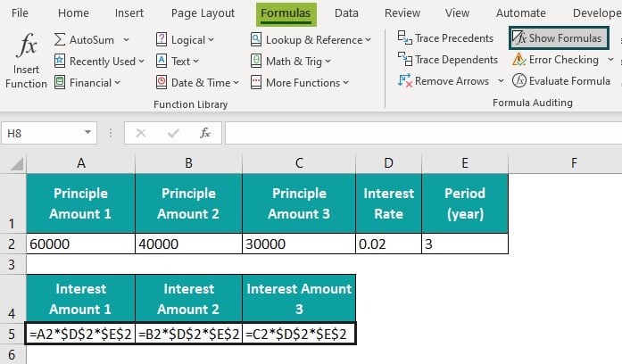Open the File tab
622x364 pixels.
tap(20, 13)
